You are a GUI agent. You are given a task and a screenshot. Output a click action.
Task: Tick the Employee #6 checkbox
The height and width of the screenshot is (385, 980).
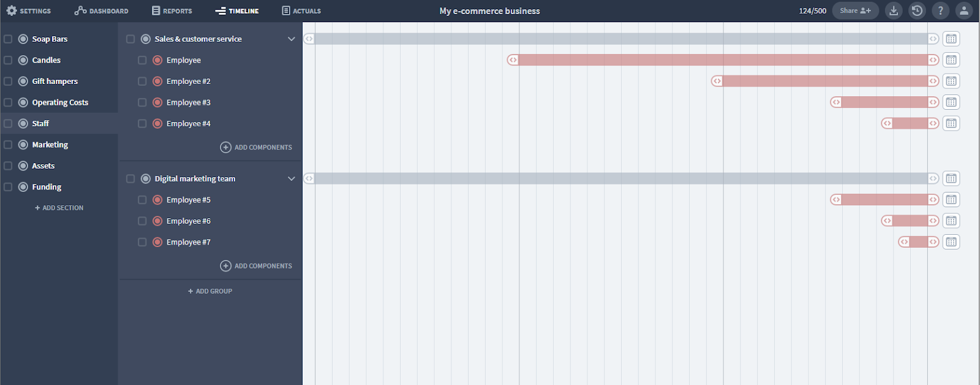pos(142,221)
